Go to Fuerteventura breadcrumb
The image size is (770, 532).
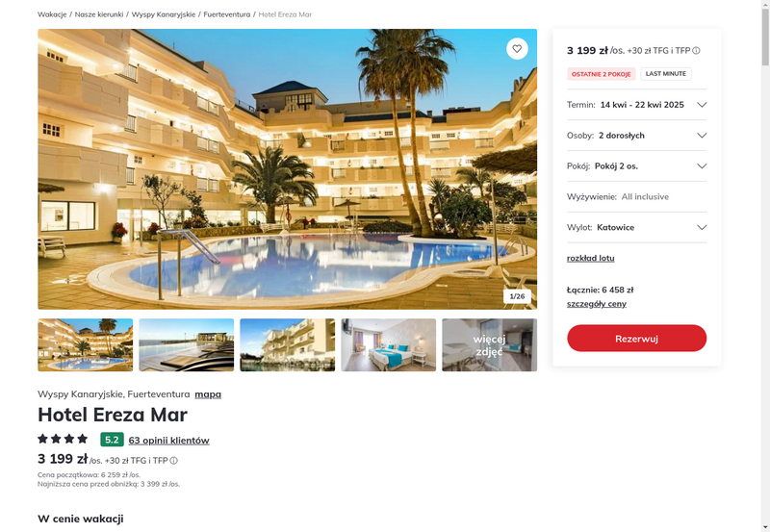(x=227, y=14)
